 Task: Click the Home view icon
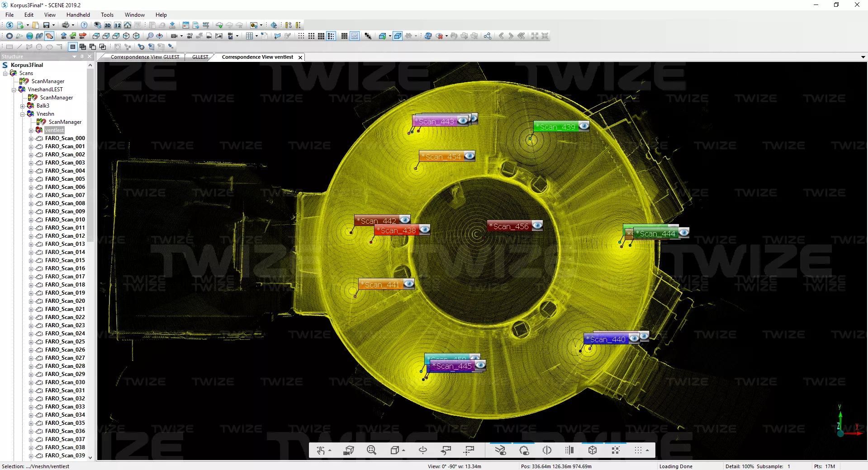(128, 25)
